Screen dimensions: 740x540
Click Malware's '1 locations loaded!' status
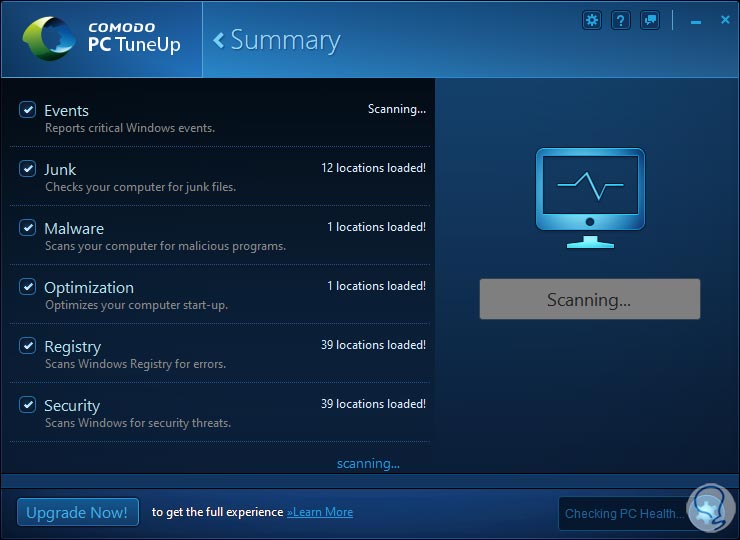point(377,227)
